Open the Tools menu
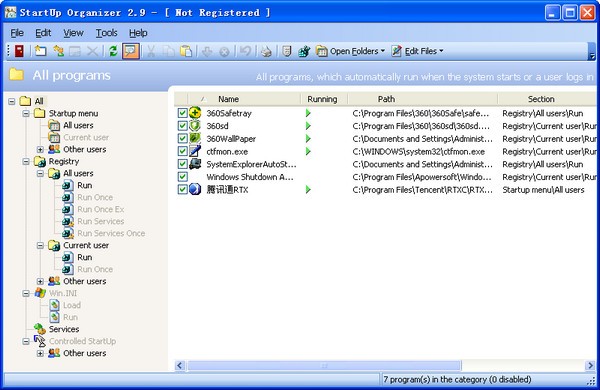600x390 pixels. click(106, 33)
